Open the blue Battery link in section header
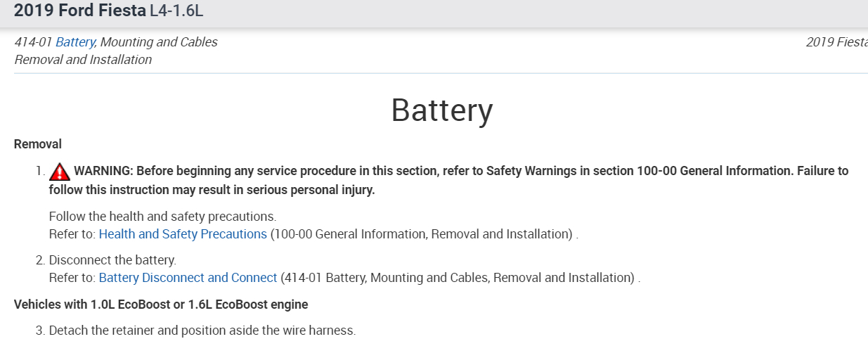Viewport: 868px width, 346px height. 75,42
